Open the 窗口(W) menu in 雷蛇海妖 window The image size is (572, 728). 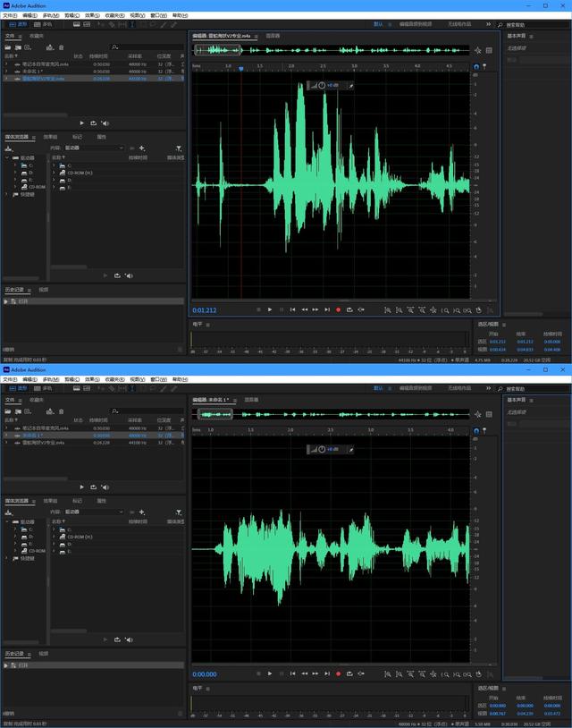(x=159, y=15)
